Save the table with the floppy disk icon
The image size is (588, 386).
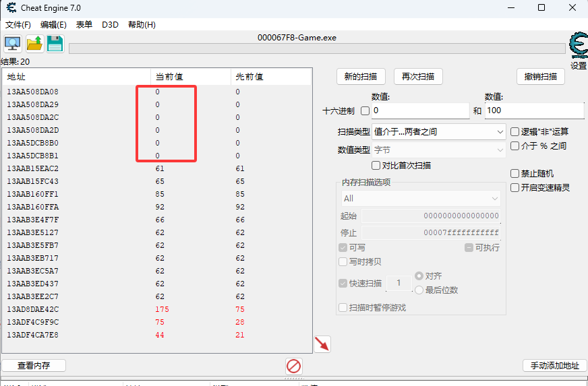(x=55, y=44)
